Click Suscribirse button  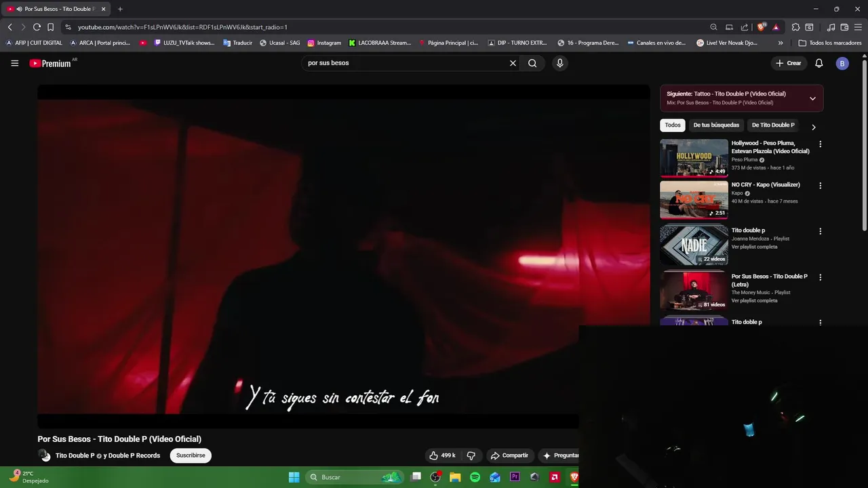[191, 455]
